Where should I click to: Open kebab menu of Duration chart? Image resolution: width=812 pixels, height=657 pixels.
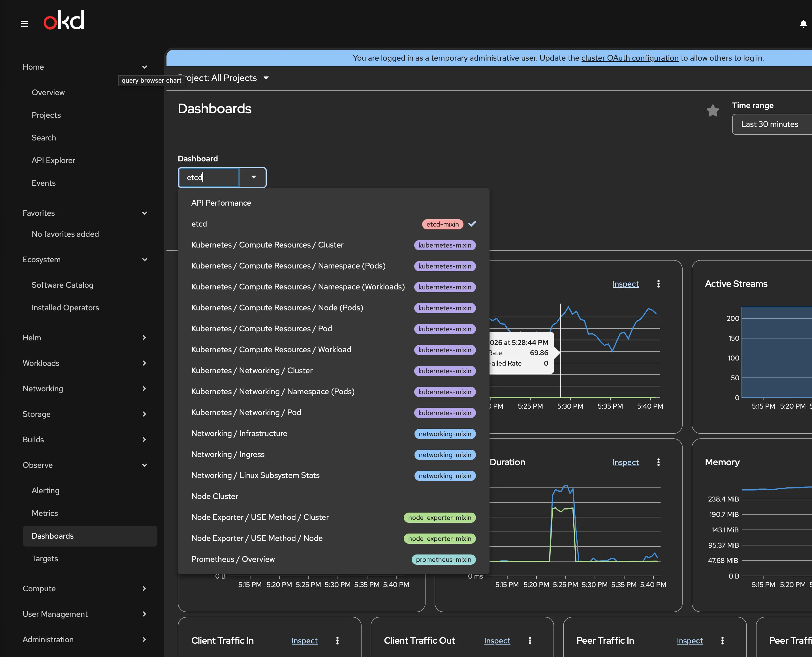coord(658,462)
